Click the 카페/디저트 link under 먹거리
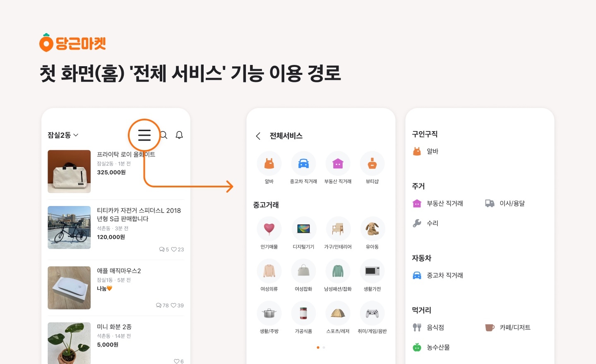The width and height of the screenshot is (596, 364). [515, 327]
